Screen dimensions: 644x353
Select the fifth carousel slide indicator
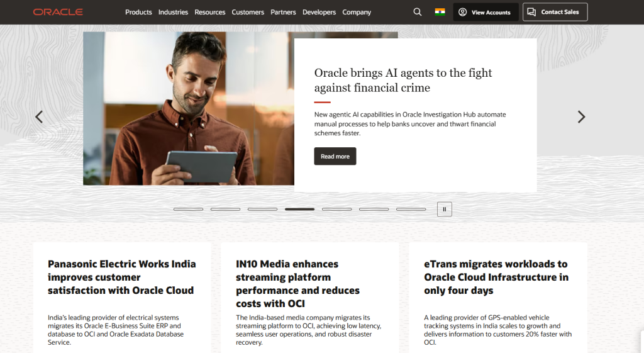(337, 209)
